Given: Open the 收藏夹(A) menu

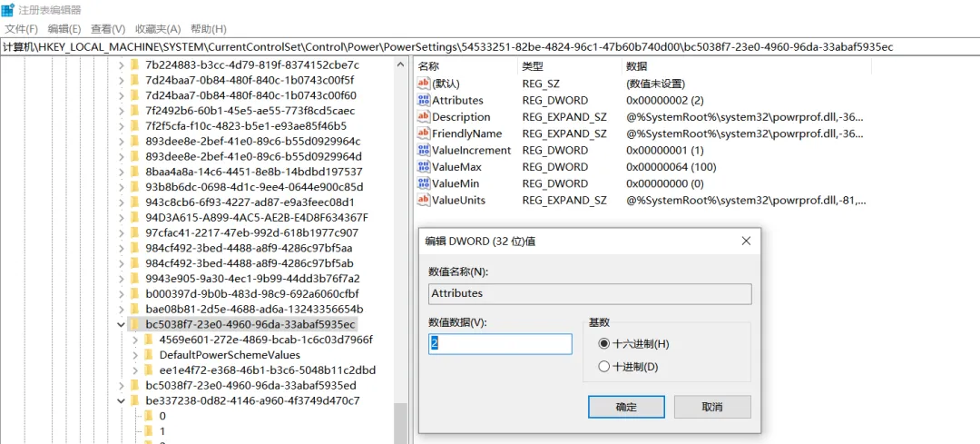Looking at the screenshot, I should 158,29.
